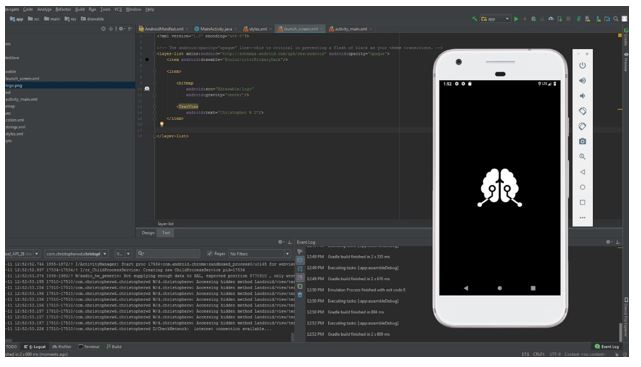Open the Logcat process selection dropdown
641x367 pixels.
click(76, 254)
